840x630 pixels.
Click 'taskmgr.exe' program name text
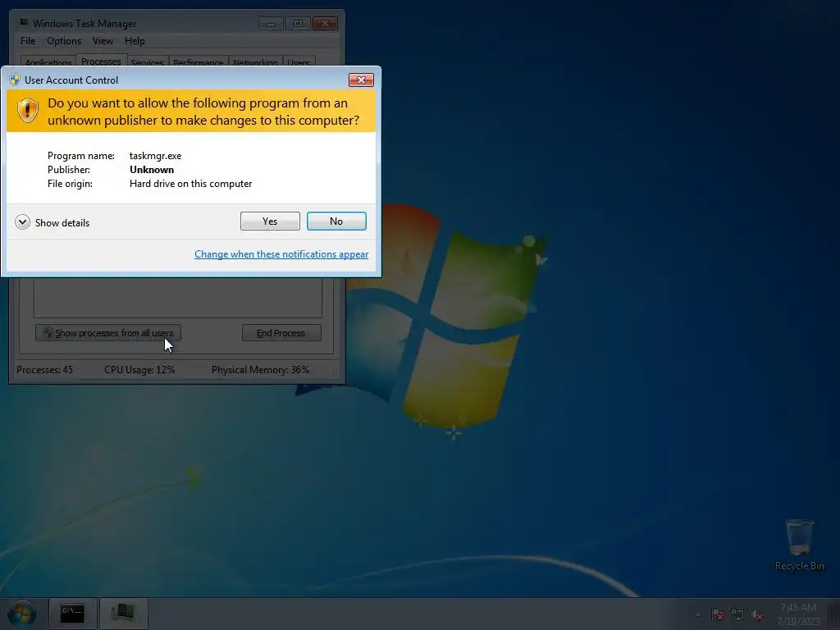pyautogui.click(x=155, y=156)
